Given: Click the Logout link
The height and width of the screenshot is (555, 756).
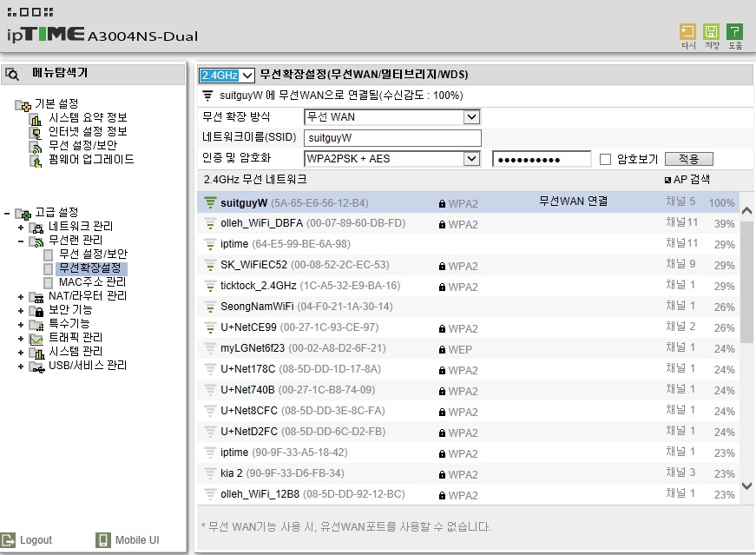Looking at the screenshot, I should 36,540.
